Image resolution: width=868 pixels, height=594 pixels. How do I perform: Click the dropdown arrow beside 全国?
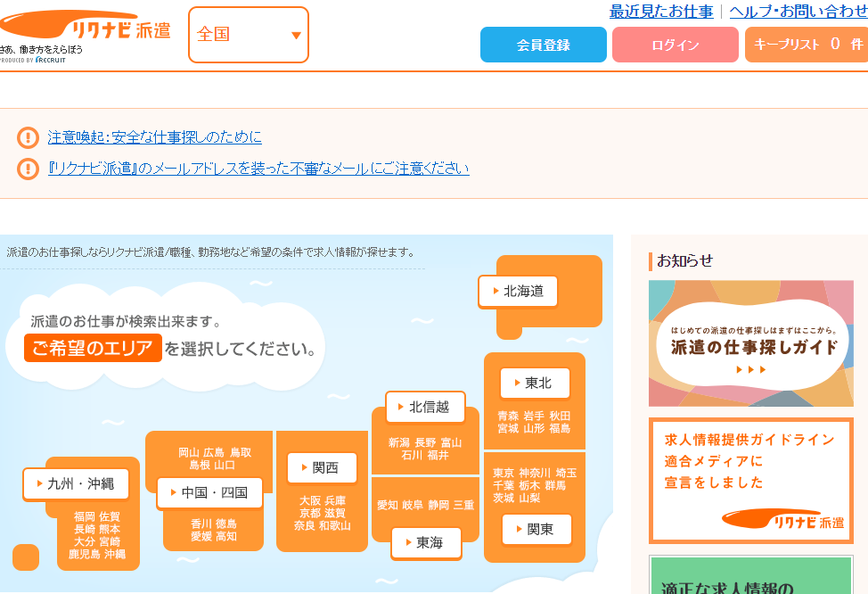296,36
